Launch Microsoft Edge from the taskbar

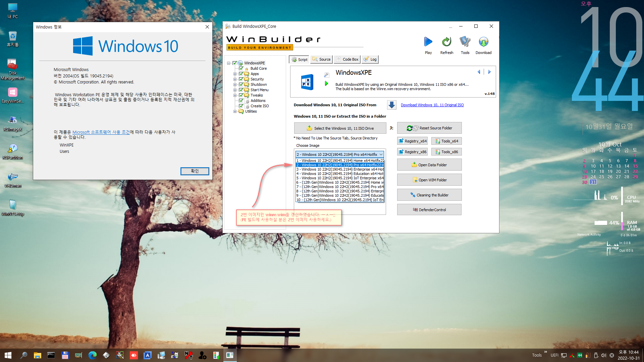[x=92, y=355]
